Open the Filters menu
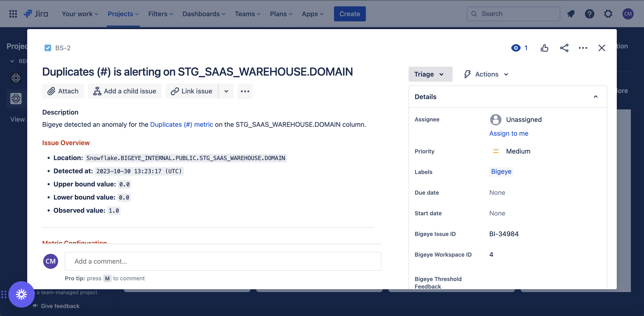 pyautogui.click(x=160, y=14)
